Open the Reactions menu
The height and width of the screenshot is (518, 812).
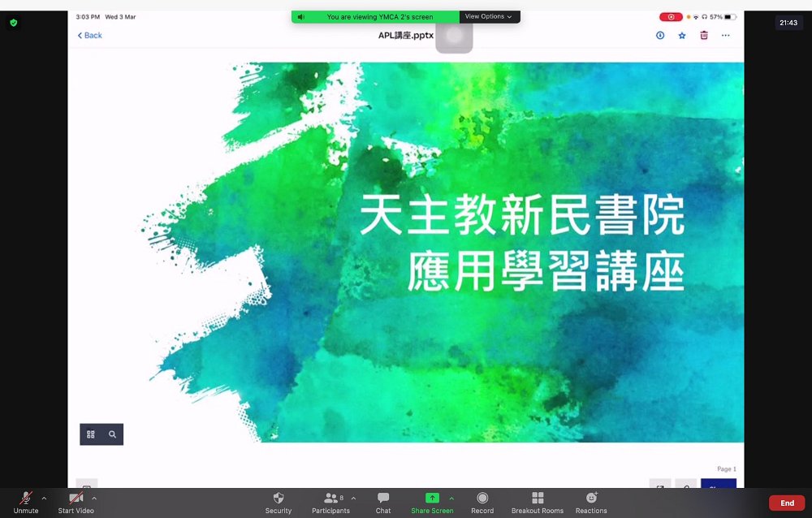point(591,503)
